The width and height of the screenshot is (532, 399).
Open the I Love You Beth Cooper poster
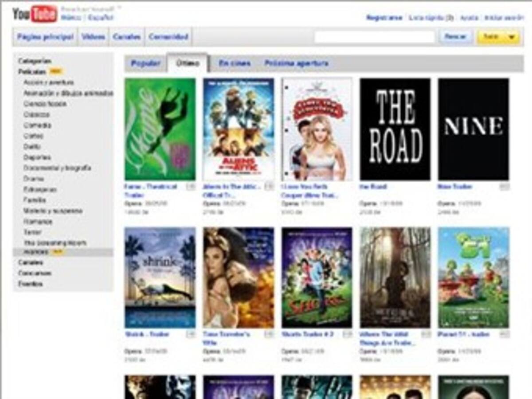pos(317,129)
